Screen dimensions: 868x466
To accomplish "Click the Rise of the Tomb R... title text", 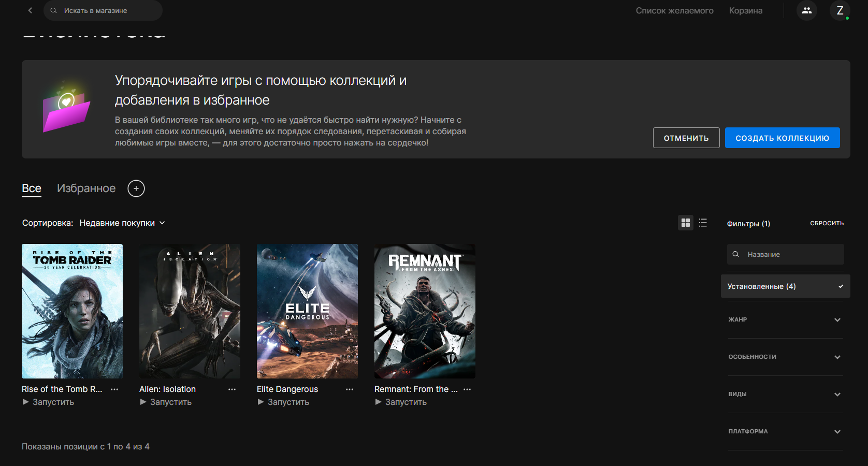I will coord(62,389).
